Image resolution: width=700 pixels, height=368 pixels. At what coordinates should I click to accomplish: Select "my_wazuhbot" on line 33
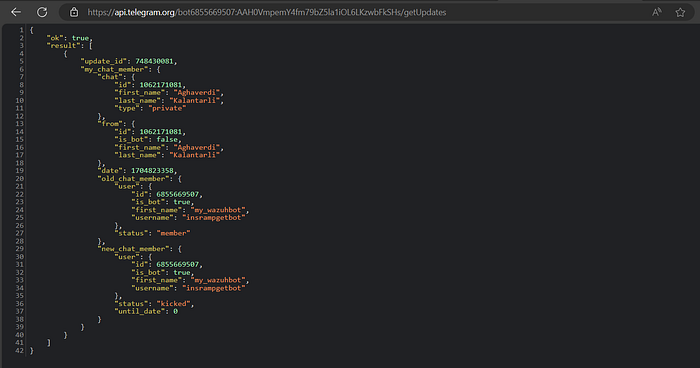click(218, 280)
